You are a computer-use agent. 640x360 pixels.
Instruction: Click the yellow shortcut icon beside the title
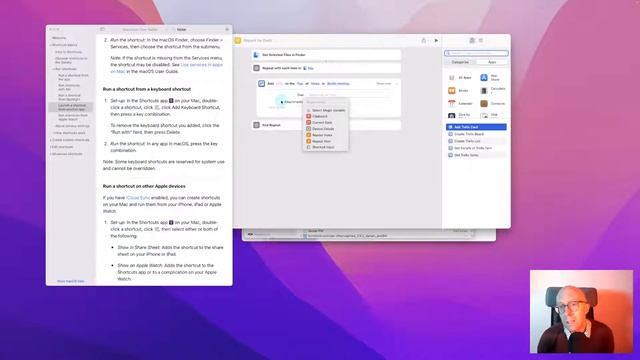[x=238, y=40]
